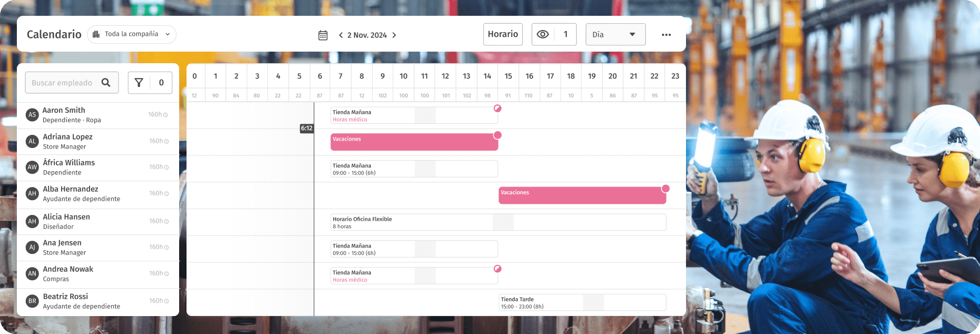The image size is (980, 334).
Task: Click the Horario button
Action: point(503,34)
